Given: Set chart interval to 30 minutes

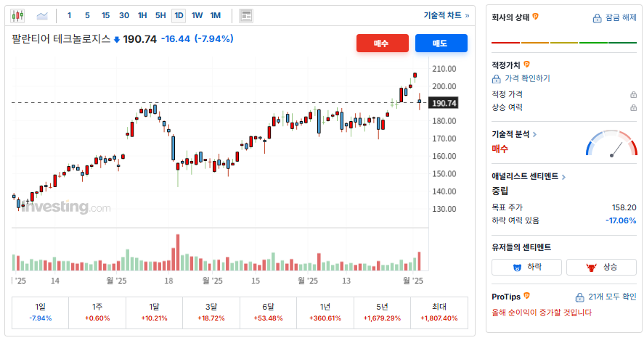Looking at the screenshot, I should [124, 16].
